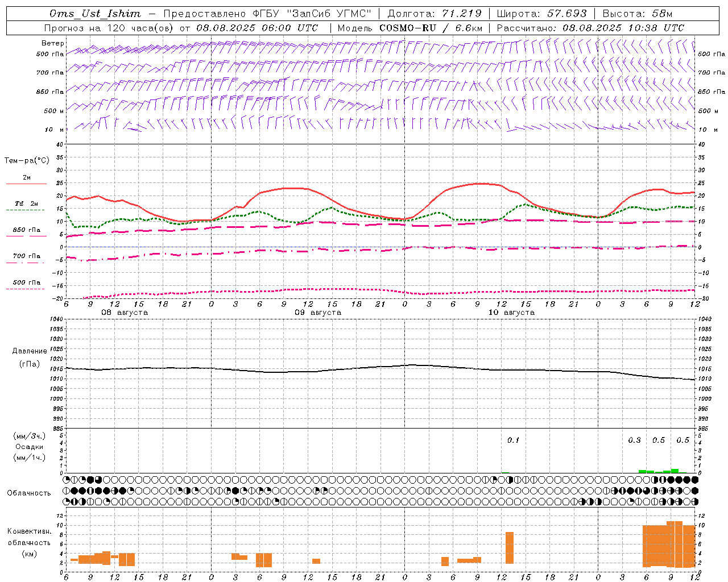
Task: Click the Долгота: 71.219 value
Action: pos(435,14)
